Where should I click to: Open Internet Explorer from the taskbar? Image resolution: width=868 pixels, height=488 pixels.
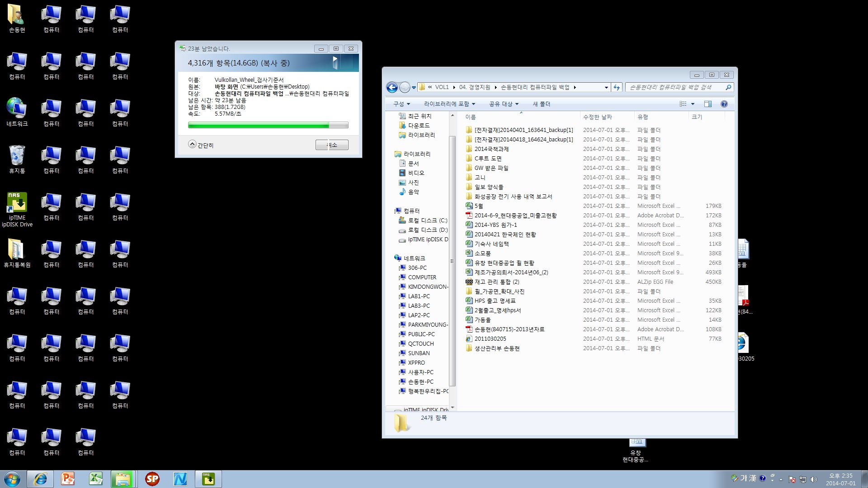(40, 479)
